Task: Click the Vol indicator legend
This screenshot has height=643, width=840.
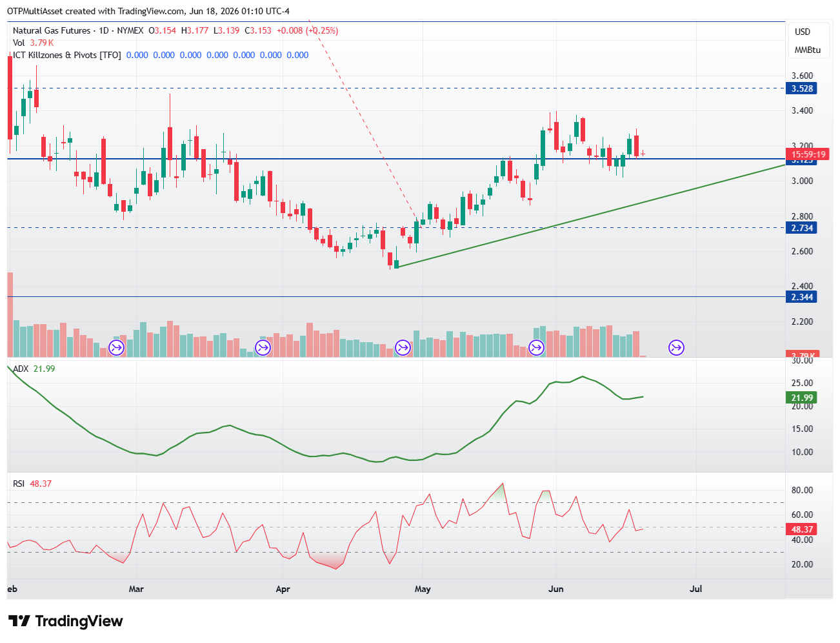Action: [19, 43]
